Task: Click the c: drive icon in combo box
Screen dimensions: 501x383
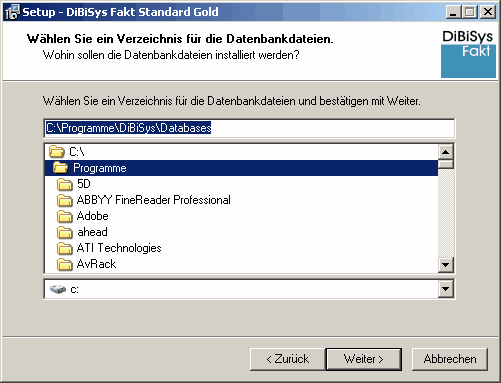Action: (x=58, y=289)
